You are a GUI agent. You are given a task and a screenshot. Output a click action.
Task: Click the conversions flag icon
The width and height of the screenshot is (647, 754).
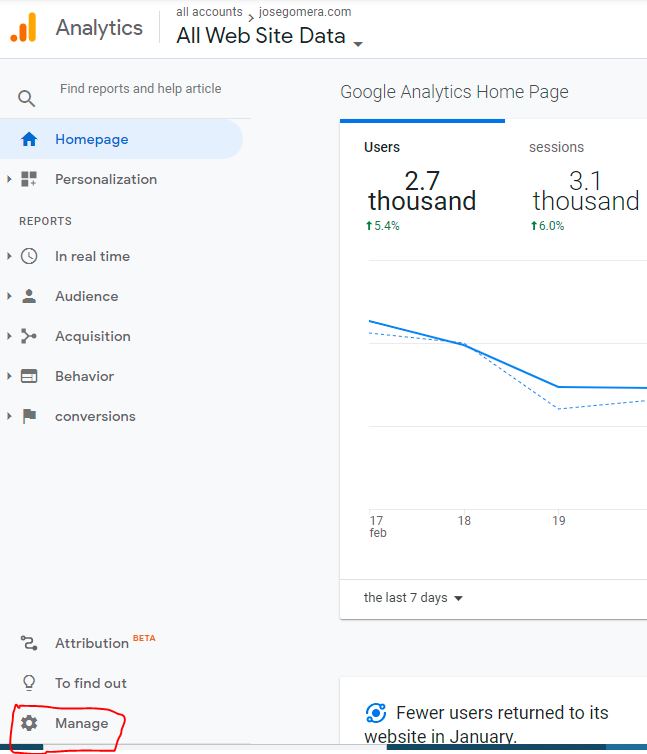(29, 416)
